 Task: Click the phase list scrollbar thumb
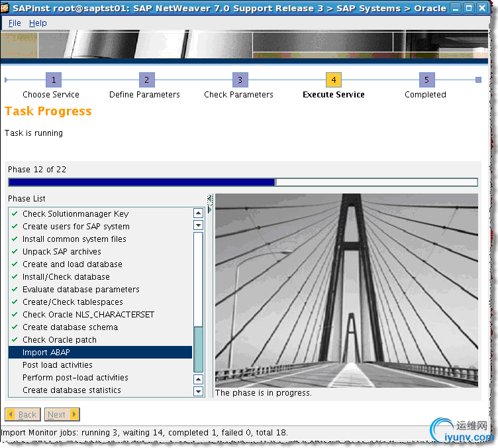tap(199, 349)
